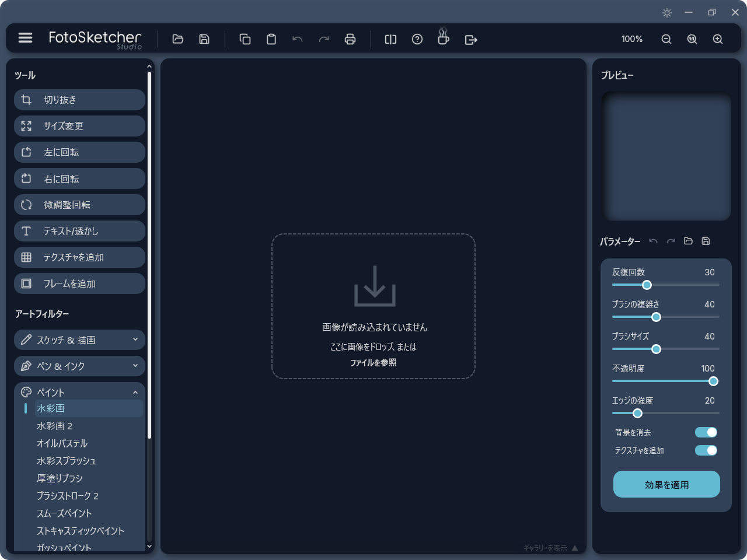Switch theme with the sun icon

tap(667, 12)
